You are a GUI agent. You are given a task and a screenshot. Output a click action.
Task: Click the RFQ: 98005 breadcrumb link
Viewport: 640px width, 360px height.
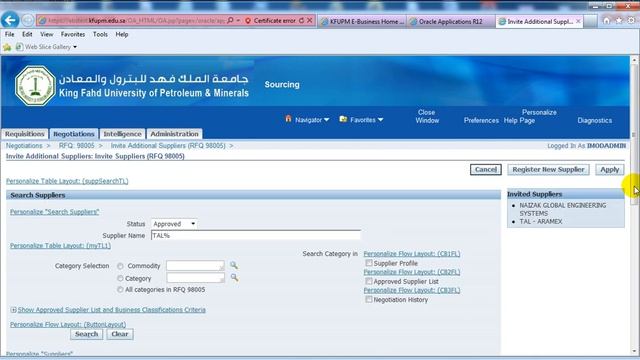(x=76, y=146)
